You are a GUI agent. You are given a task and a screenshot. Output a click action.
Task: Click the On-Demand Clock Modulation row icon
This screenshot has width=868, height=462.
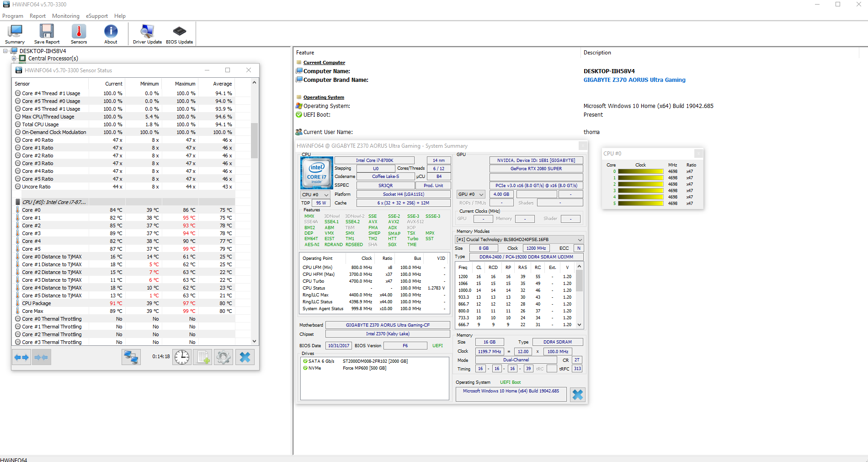(x=18, y=132)
